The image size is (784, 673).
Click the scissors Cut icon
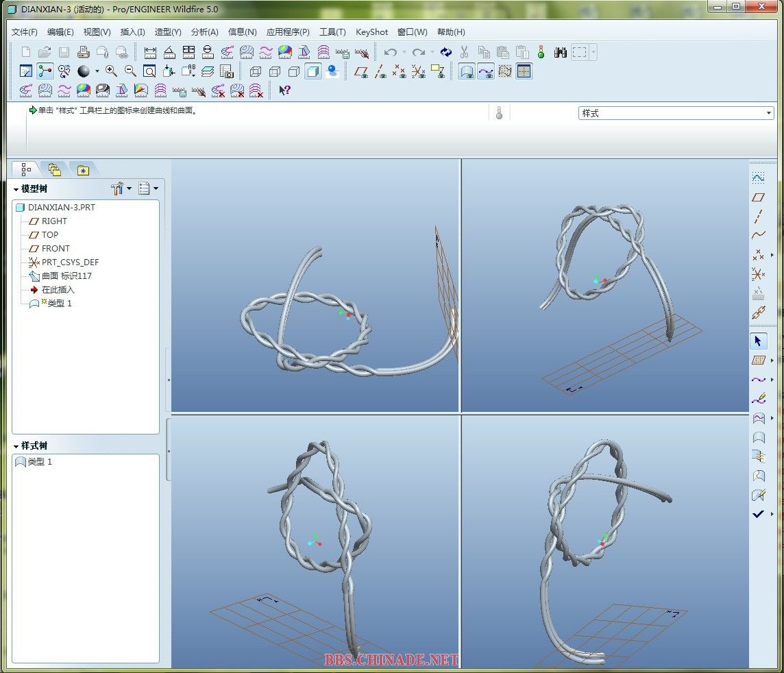click(x=465, y=52)
